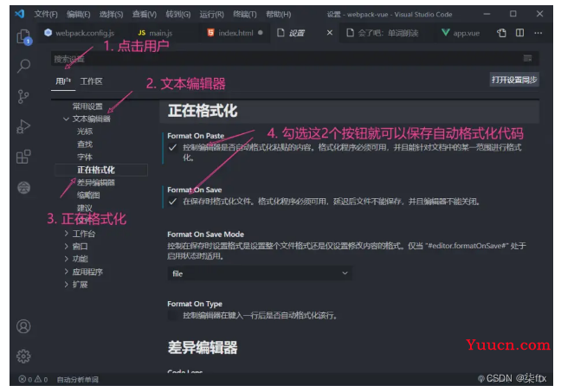Toggle the Format On Save checkbox
Image resolution: width=561 pixels, height=392 pixels.
click(172, 202)
